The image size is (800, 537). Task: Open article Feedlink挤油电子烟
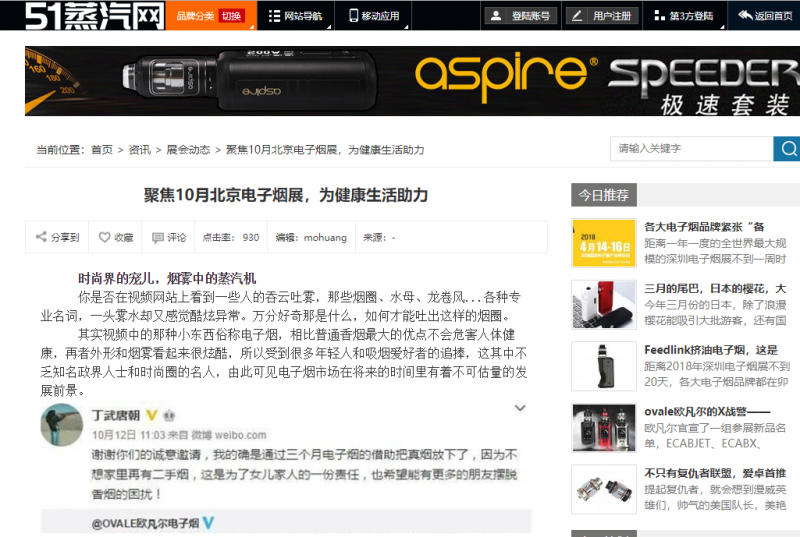[x=711, y=350]
